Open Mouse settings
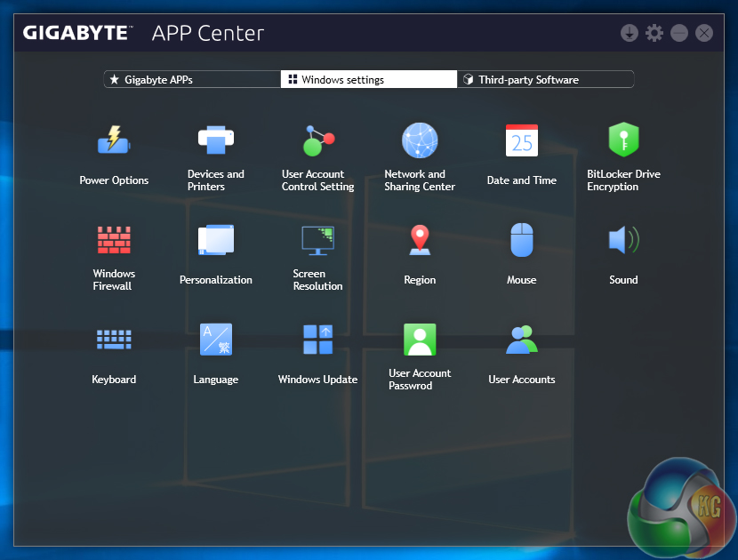 pyautogui.click(x=522, y=240)
